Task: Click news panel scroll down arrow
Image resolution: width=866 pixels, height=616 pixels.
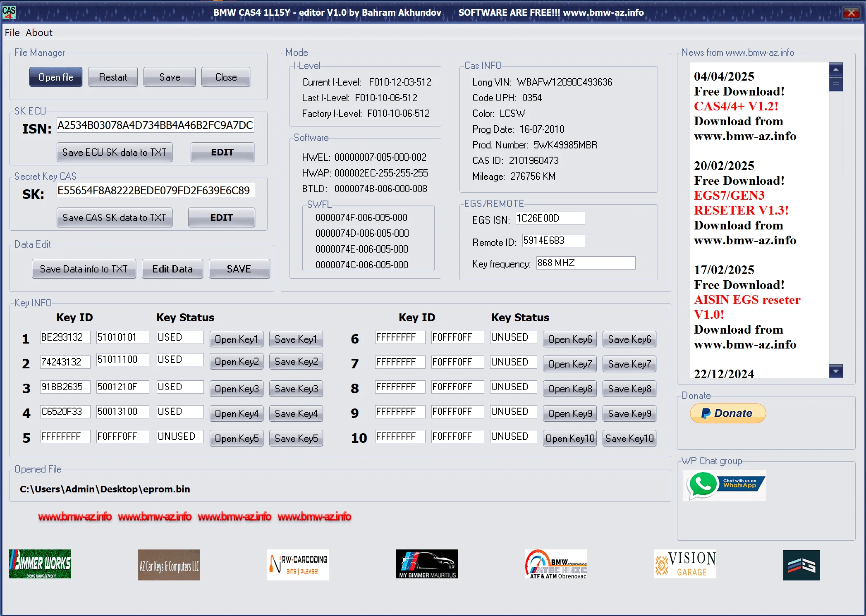Action: (835, 371)
